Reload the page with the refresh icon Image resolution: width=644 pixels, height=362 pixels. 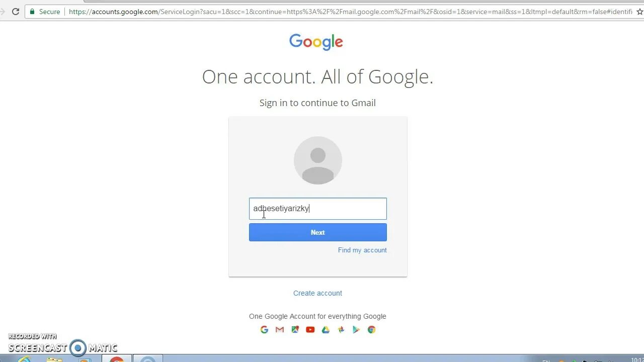pos(16,11)
